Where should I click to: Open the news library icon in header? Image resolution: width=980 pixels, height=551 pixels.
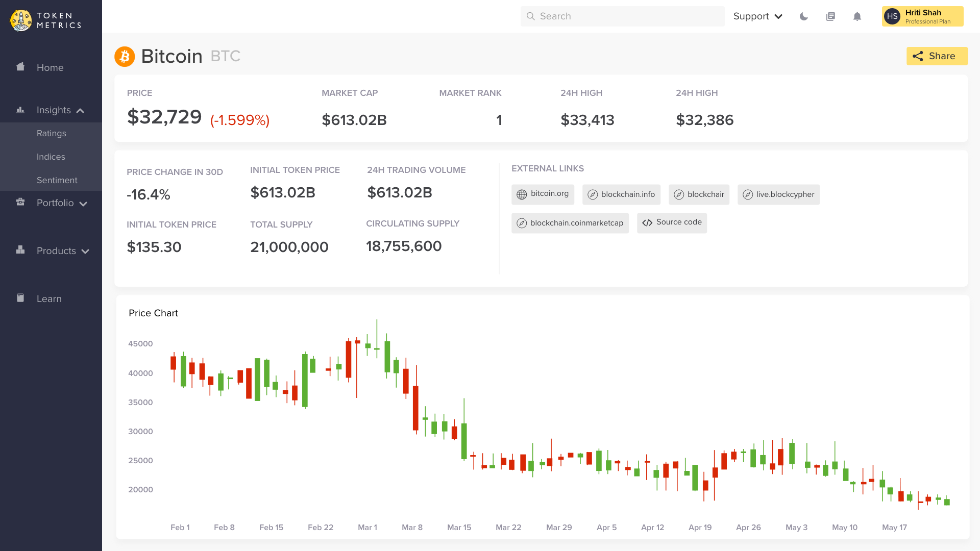point(830,16)
